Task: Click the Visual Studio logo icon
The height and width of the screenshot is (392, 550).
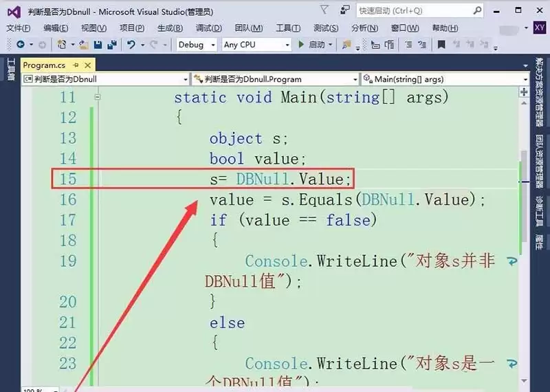Action: click(14, 12)
